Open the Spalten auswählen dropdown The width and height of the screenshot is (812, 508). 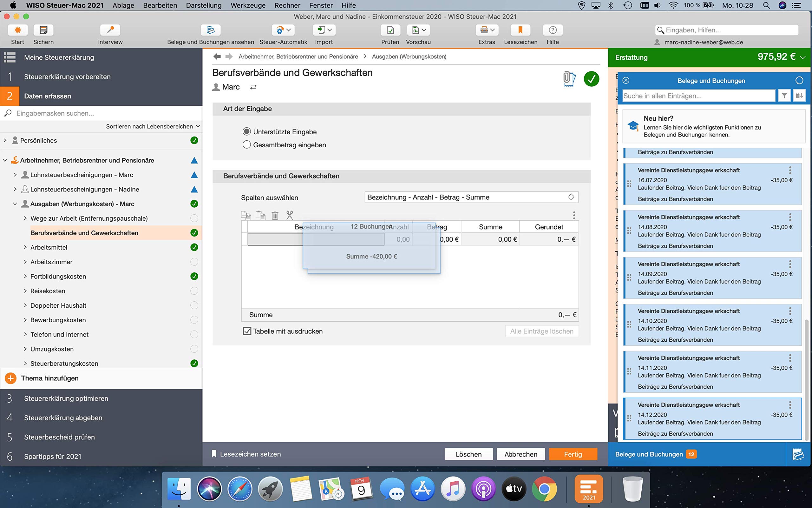471,197
